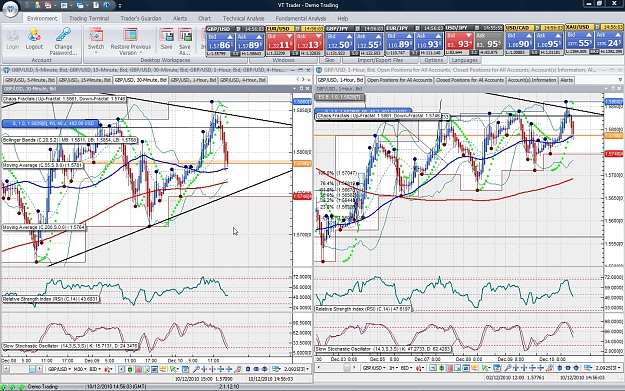Click red square icon in left chart toolbar
Viewport: 625px width, 391px height.
(138, 369)
